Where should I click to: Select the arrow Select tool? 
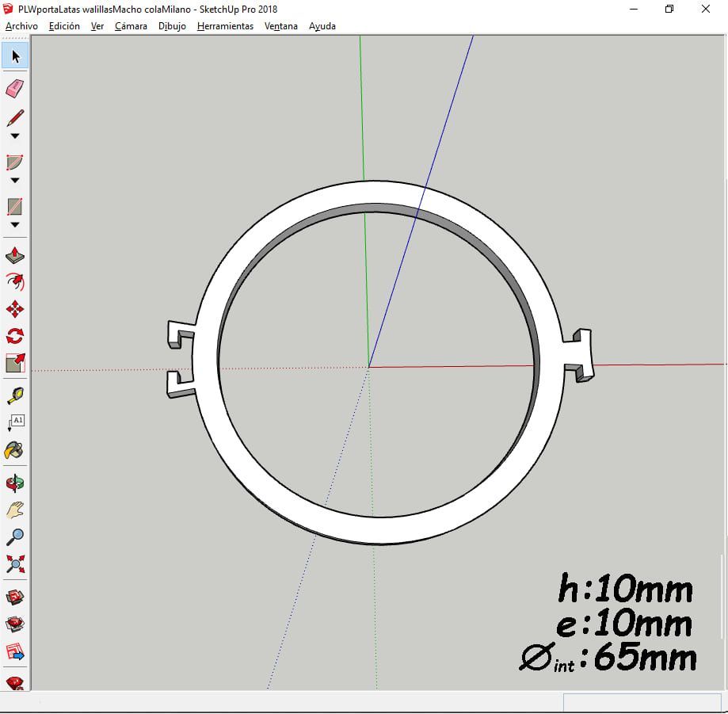[15, 55]
